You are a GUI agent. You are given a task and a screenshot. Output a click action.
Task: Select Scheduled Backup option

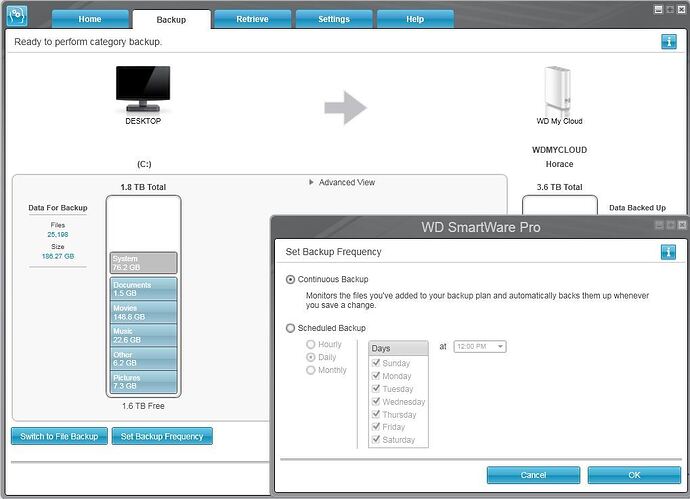click(290, 328)
